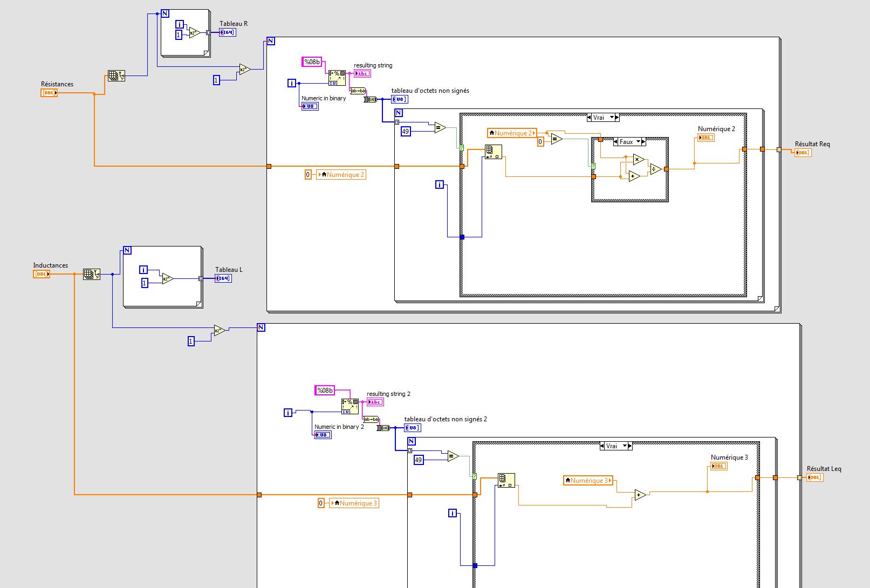Screen dimensions: 870x588
Task: Click Numérique 2 local variable inside Vrai case
Action: (x=512, y=133)
